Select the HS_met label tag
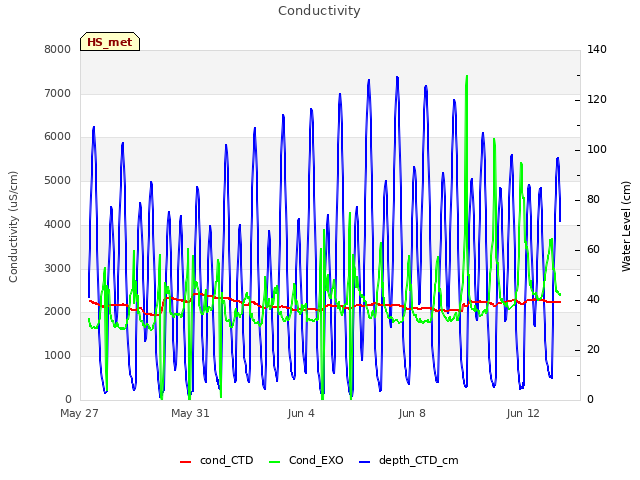This screenshot has width=640, height=480. click(x=110, y=42)
